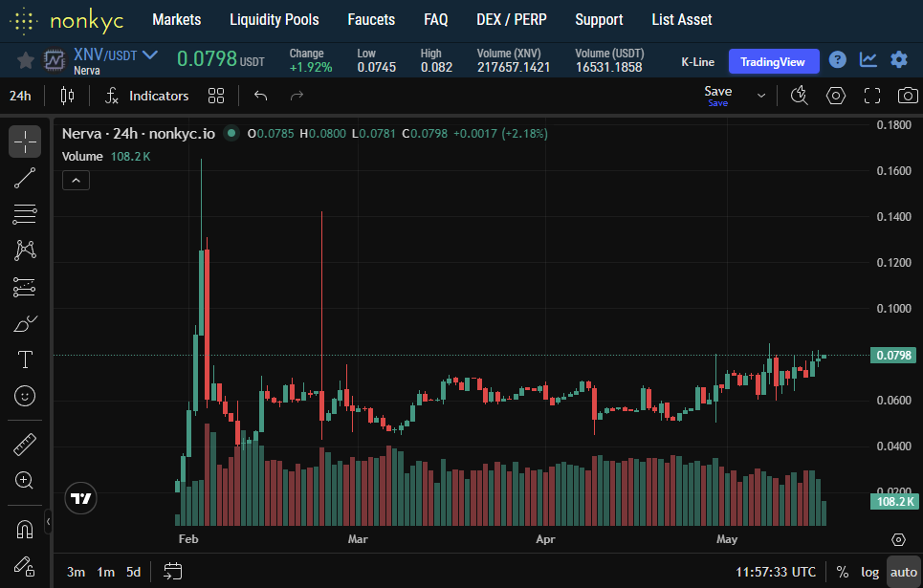
Task: Add XNV/USDT to favorites star
Action: pos(25,60)
